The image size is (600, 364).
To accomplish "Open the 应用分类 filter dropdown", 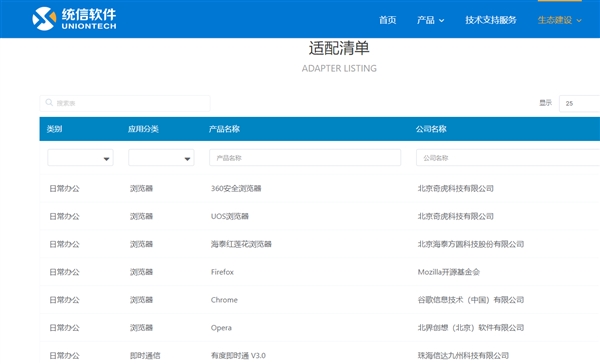I will click(x=161, y=157).
